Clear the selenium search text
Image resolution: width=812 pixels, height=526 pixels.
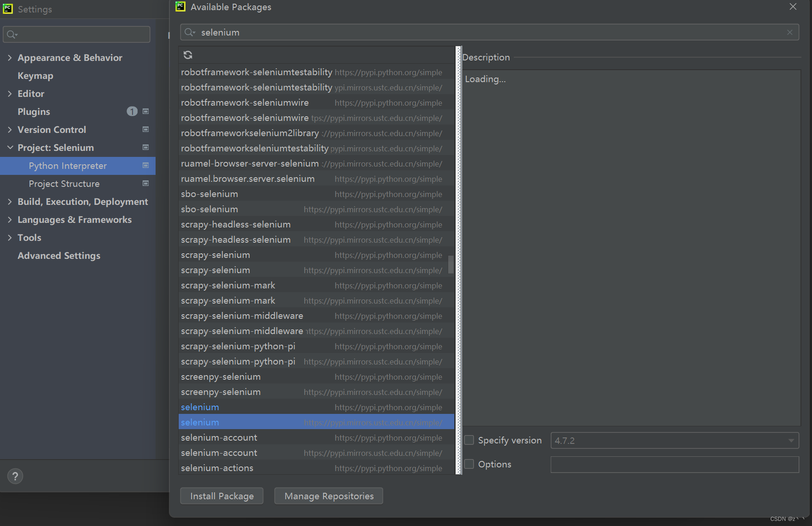tap(790, 32)
